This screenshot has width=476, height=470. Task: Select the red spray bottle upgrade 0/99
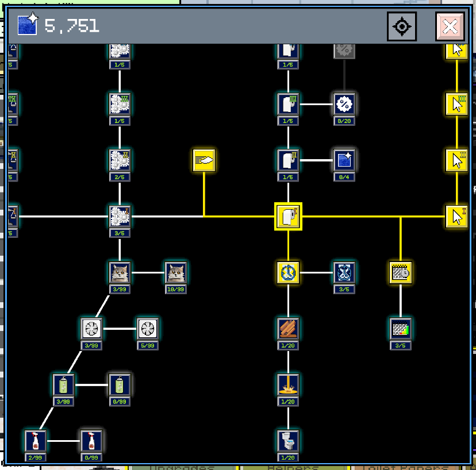(91, 441)
